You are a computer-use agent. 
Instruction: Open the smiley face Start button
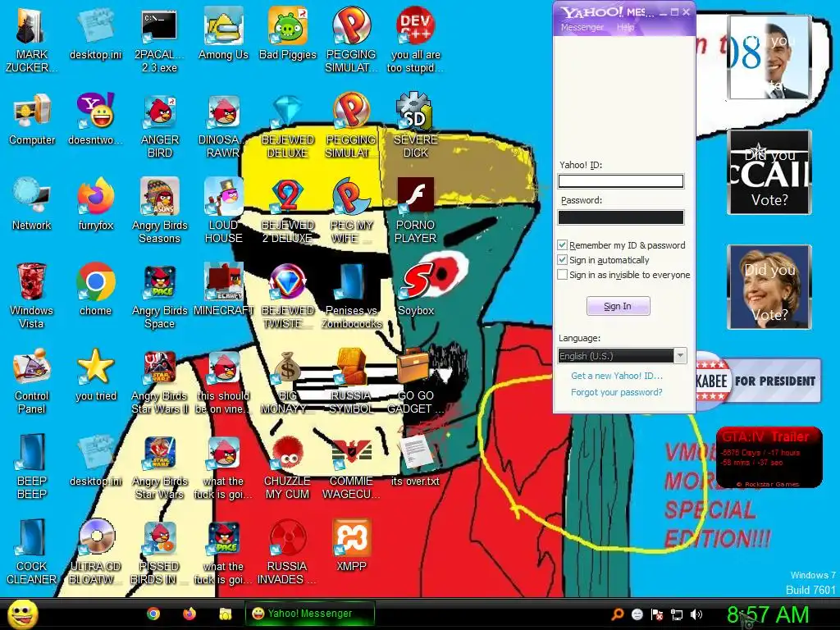(22, 614)
